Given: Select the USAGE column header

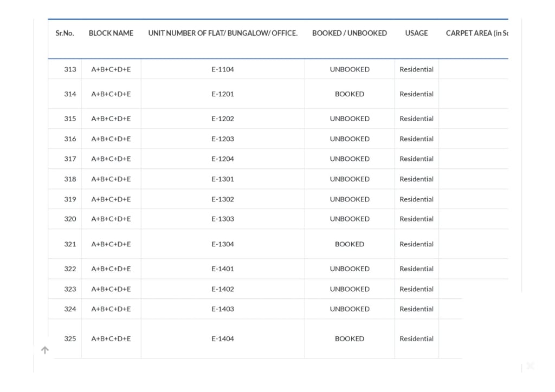Looking at the screenshot, I should (416, 33).
